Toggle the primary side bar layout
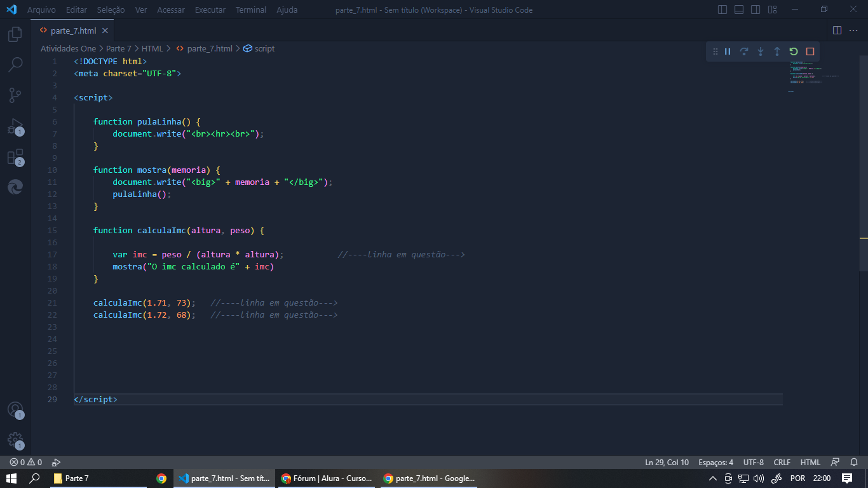The width and height of the screenshot is (868, 488). tap(722, 10)
